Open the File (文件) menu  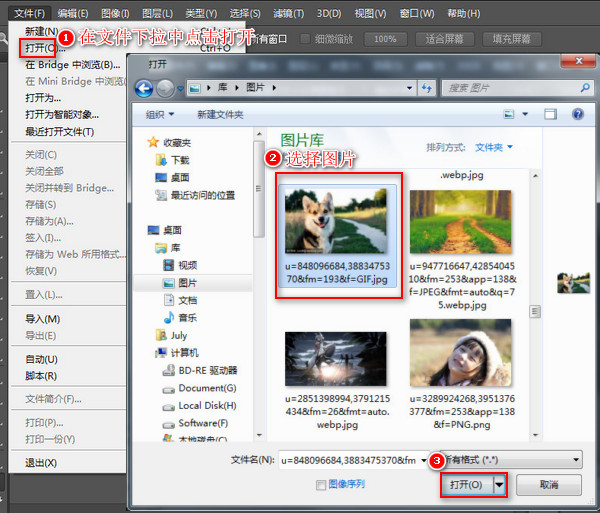pyautogui.click(x=29, y=14)
